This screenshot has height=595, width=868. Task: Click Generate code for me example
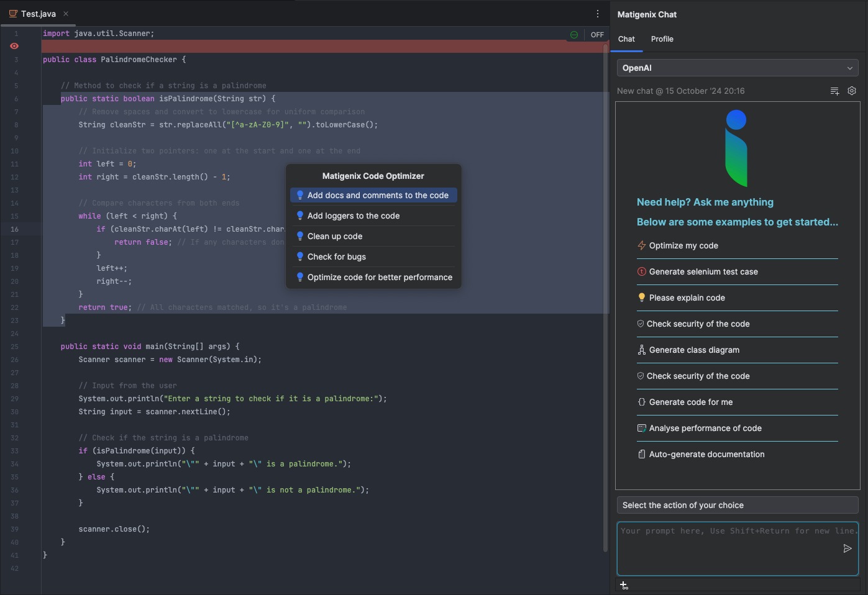click(691, 402)
